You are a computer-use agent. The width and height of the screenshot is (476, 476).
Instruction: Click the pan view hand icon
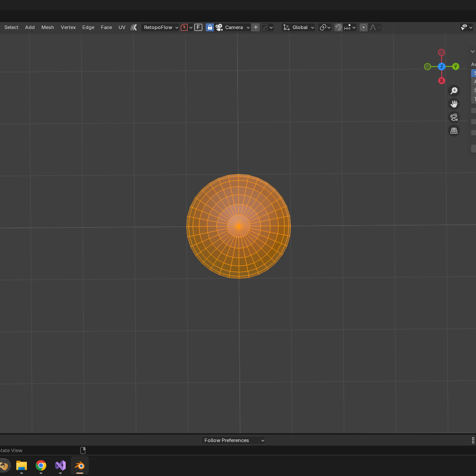[x=454, y=104]
